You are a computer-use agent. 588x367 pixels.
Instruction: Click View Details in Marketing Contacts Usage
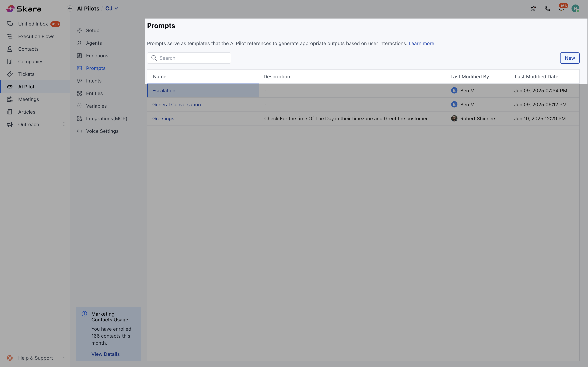[x=106, y=354]
